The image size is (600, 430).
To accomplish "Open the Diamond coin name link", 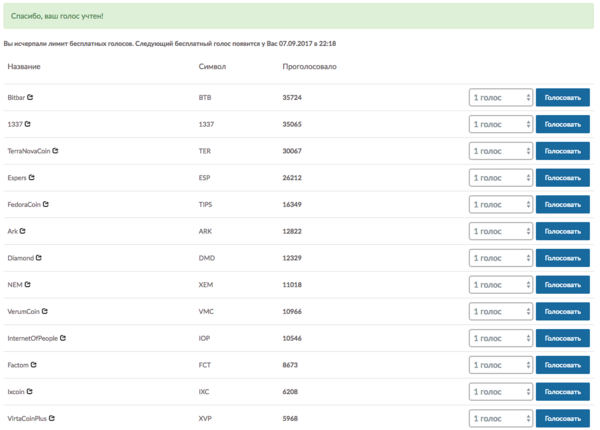I will 21,258.
